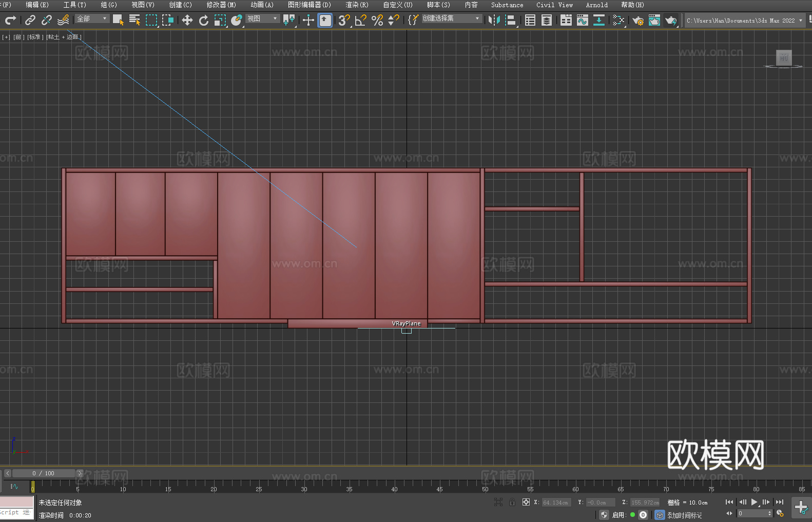This screenshot has width=812, height=522.
Task: Toggle Isolate Selection in status bar
Action: [x=498, y=502]
